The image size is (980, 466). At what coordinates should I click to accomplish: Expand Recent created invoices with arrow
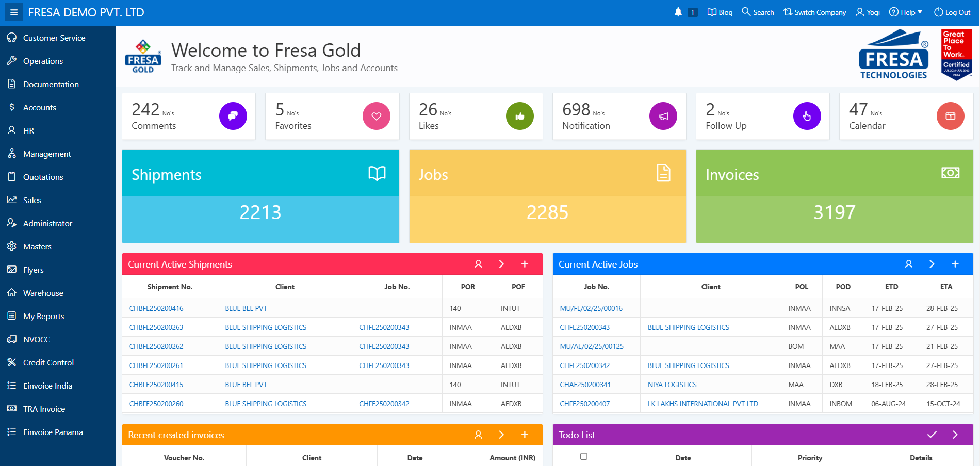point(501,435)
